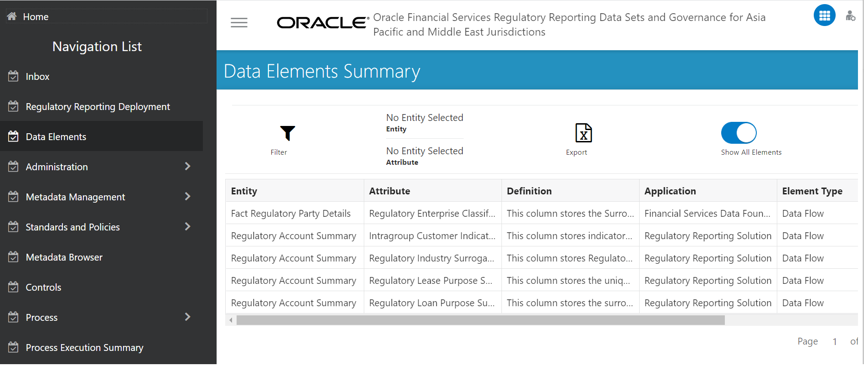Click Data Flow in Fact Regulatory row
The width and height of the screenshot is (868, 392).
tap(817, 213)
